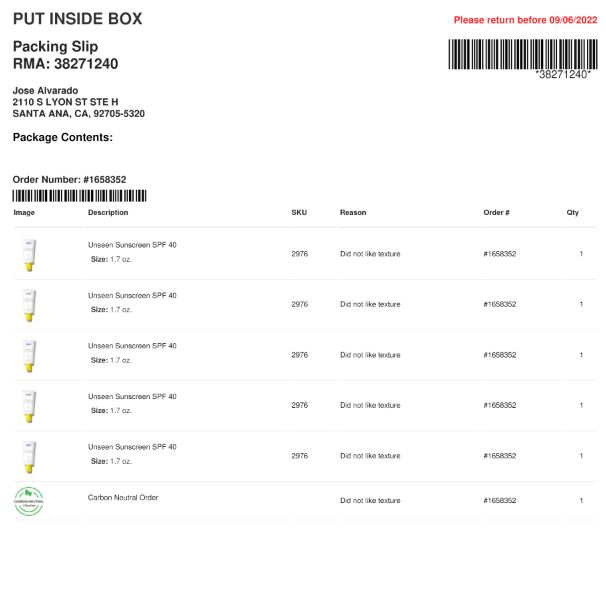Click the red return-before date notice
The width and height of the screenshot is (606, 592).
click(525, 20)
